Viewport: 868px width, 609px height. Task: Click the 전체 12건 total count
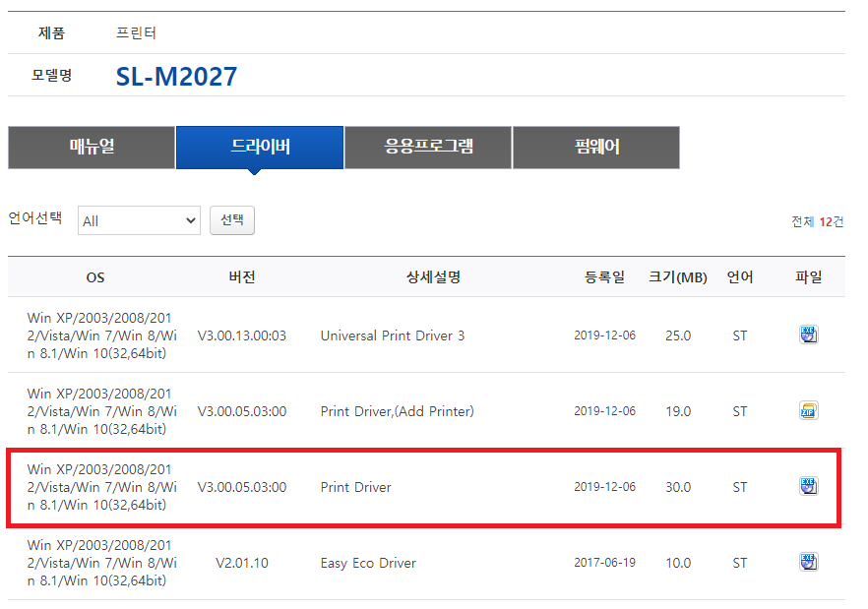pyautogui.click(x=818, y=222)
